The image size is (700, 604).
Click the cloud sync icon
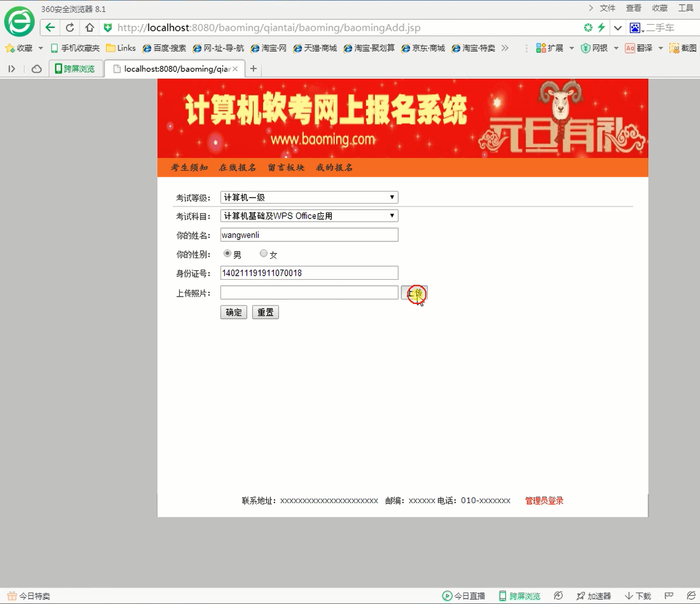click(37, 68)
